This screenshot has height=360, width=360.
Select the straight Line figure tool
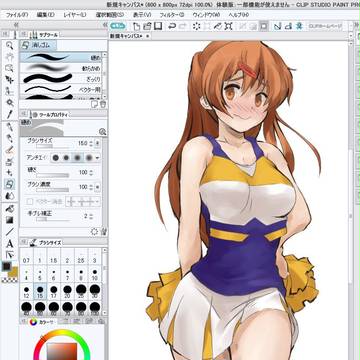point(10,232)
